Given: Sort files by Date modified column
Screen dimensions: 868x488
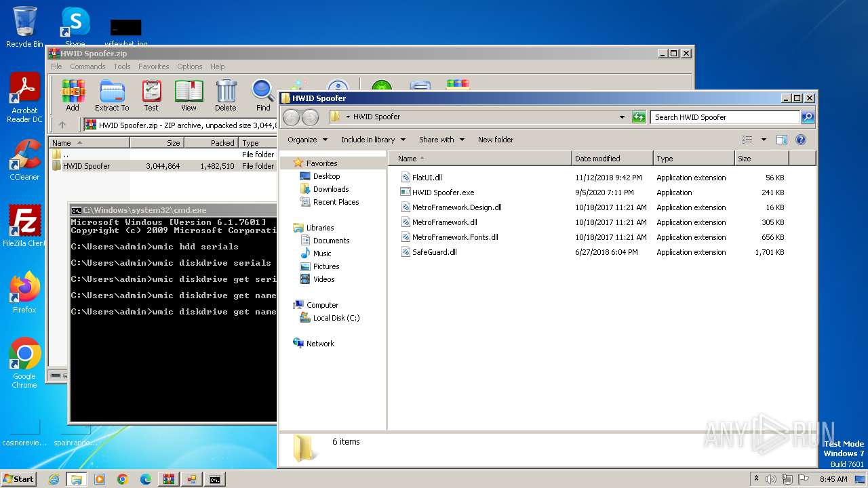Looking at the screenshot, I should (612, 159).
